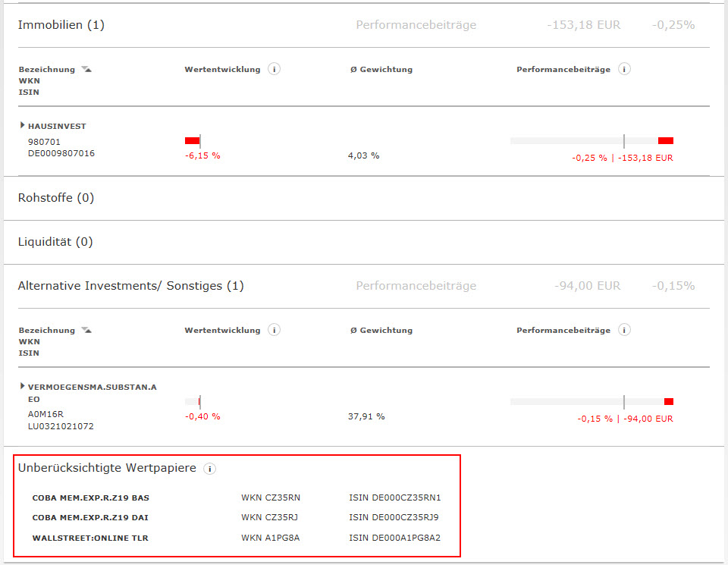Toggle Alternative Investments/ Sonstiges (1) section

pos(130,286)
